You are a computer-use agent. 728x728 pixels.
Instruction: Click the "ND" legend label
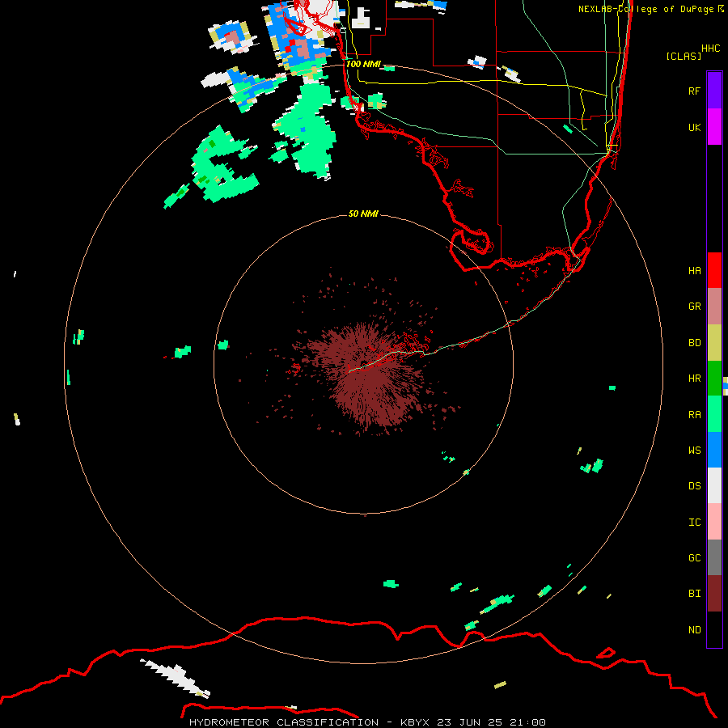point(694,630)
